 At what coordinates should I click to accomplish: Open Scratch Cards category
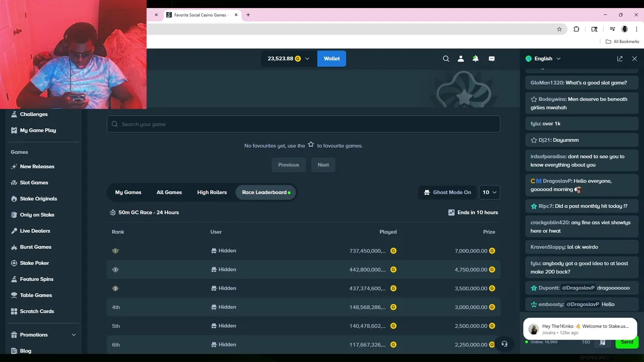33,311
